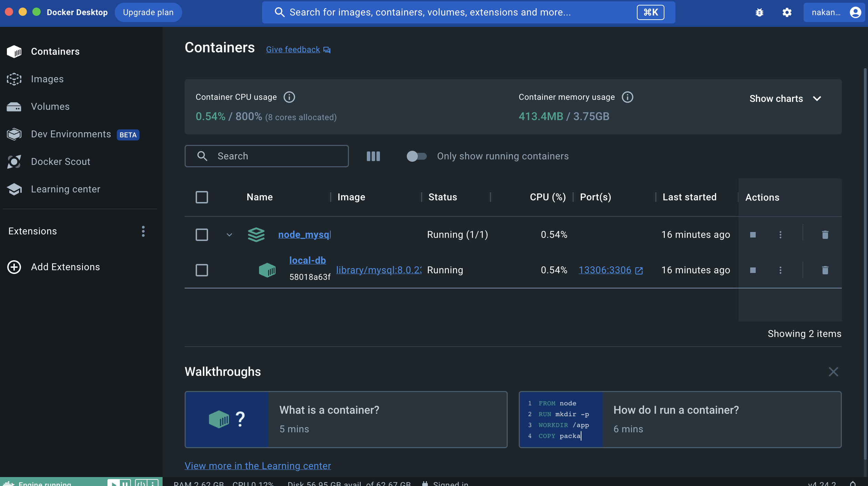This screenshot has width=868, height=486.
Task: Check the node_mysql row checkbox
Action: tap(202, 235)
